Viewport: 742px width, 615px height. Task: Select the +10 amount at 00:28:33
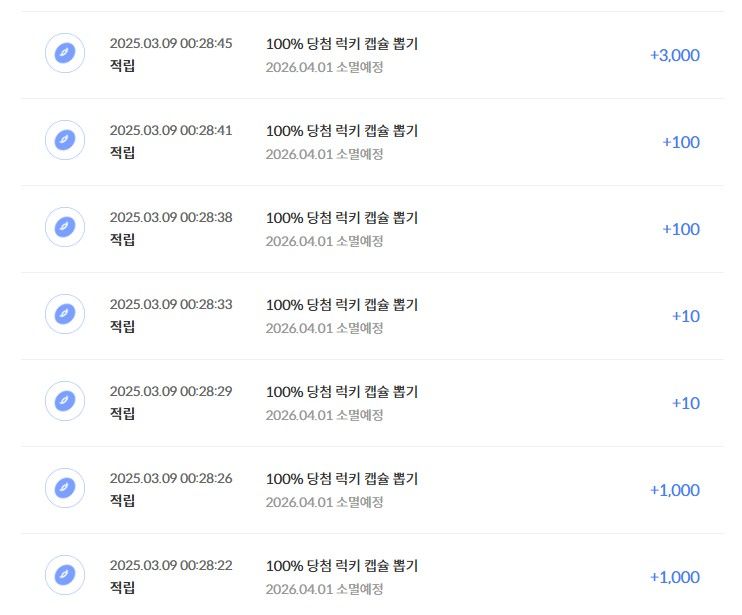tap(686, 316)
